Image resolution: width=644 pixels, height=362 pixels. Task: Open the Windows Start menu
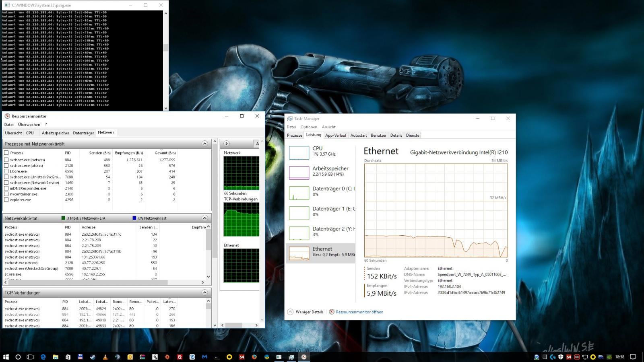point(6,357)
